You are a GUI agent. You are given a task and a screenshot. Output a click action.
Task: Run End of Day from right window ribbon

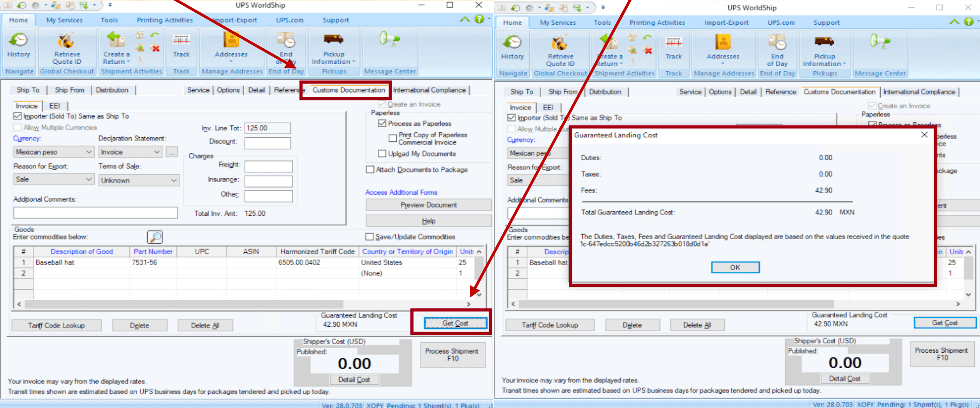pyautogui.click(x=777, y=50)
